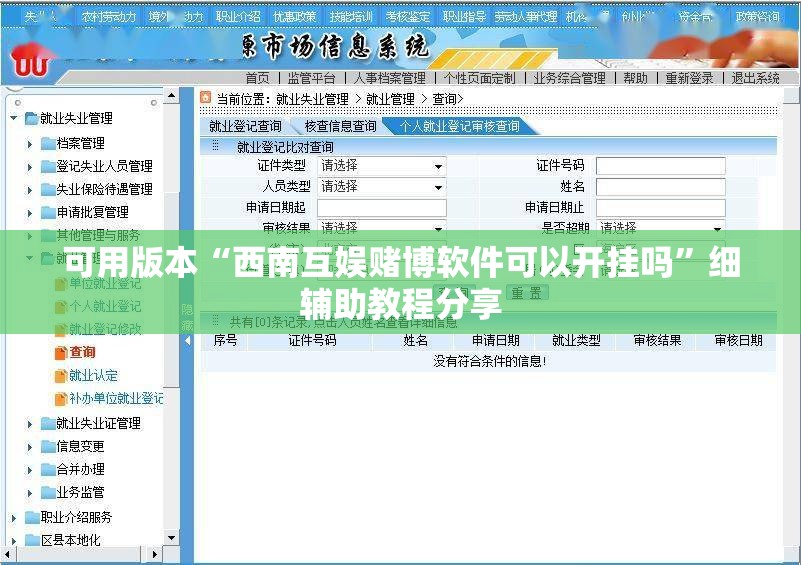Click the 申请日期止 input field
801x565 pixels.
661,208
